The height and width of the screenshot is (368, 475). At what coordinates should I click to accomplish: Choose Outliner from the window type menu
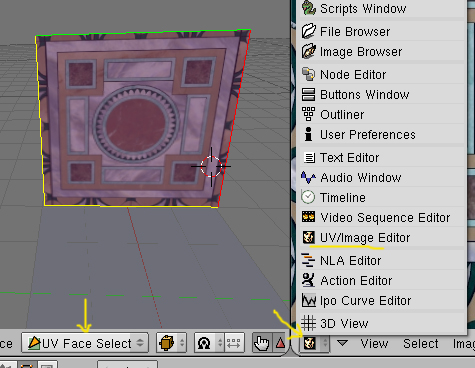click(382, 114)
